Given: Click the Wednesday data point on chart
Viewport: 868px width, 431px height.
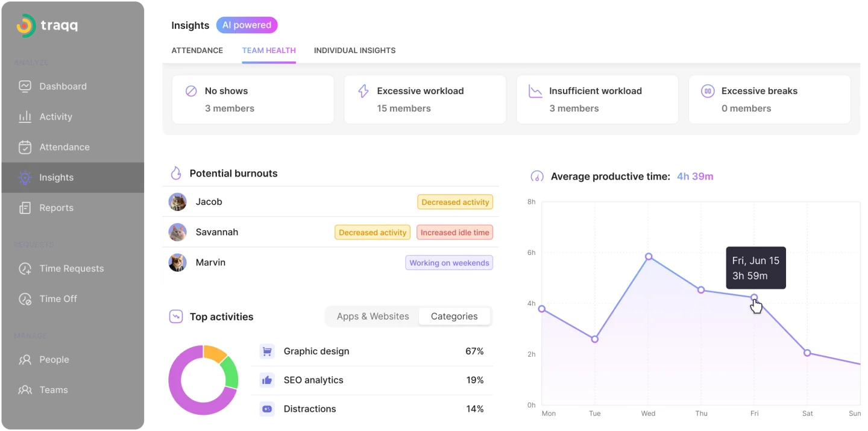Looking at the screenshot, I should pos(649,256).
